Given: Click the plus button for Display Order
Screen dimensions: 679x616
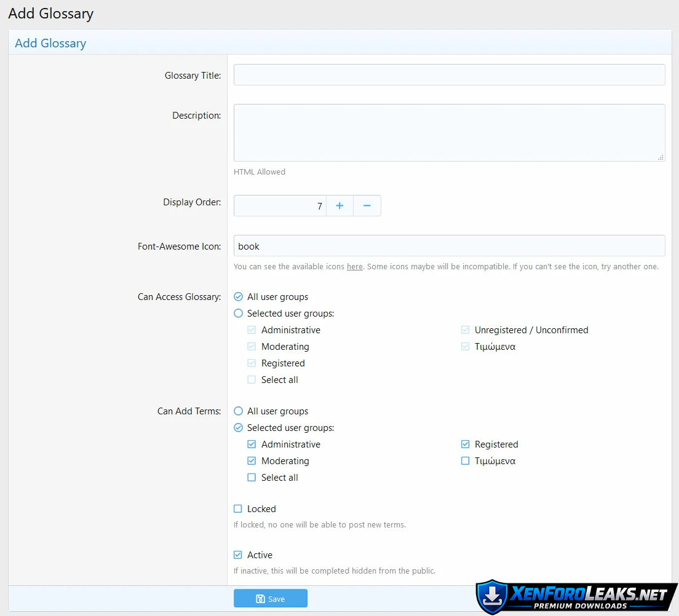Looking at the screenshot, I should click(339, 206).
